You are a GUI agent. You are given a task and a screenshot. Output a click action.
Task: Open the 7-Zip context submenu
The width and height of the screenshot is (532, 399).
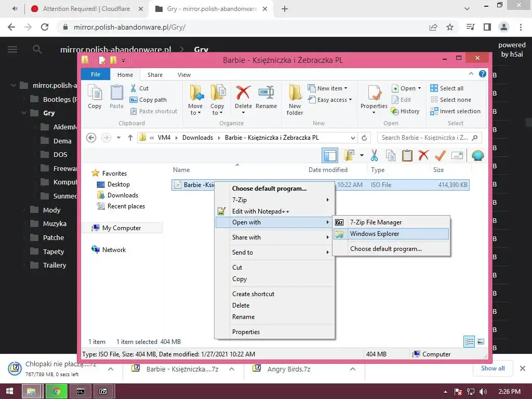click(x=275, y=200)
